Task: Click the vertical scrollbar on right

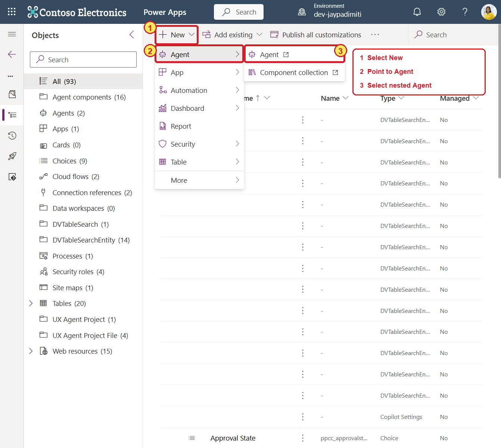Action: (500, 101)
